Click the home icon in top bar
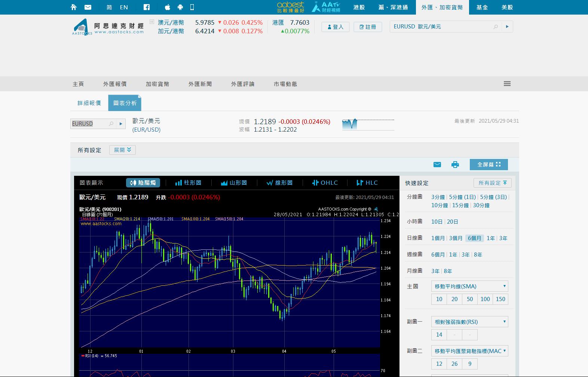Viewport: 588px width, 377px height. pos(74,7)
